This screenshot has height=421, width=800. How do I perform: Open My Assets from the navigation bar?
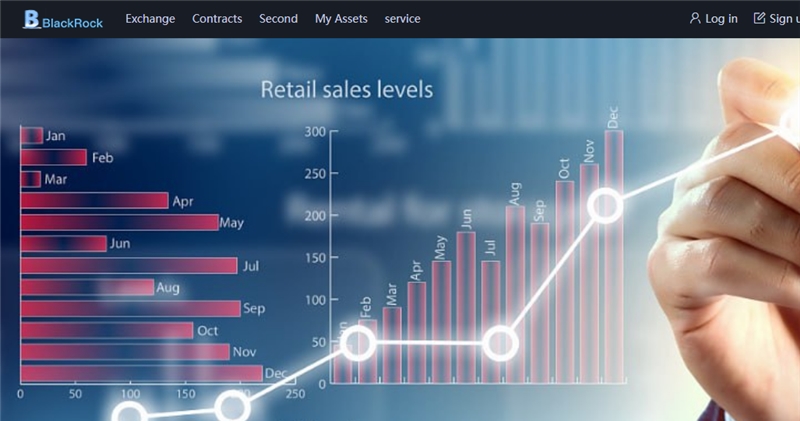(x=341, y=18)
